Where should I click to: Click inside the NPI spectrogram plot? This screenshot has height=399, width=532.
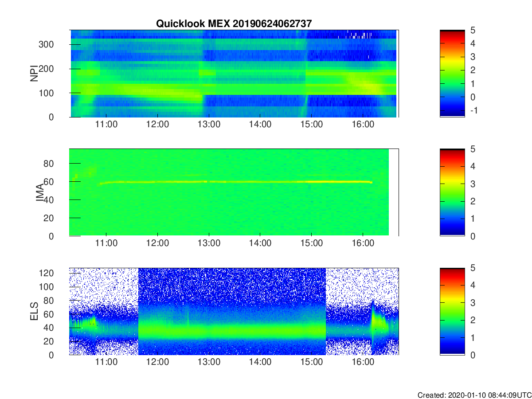tap(234, 74)
